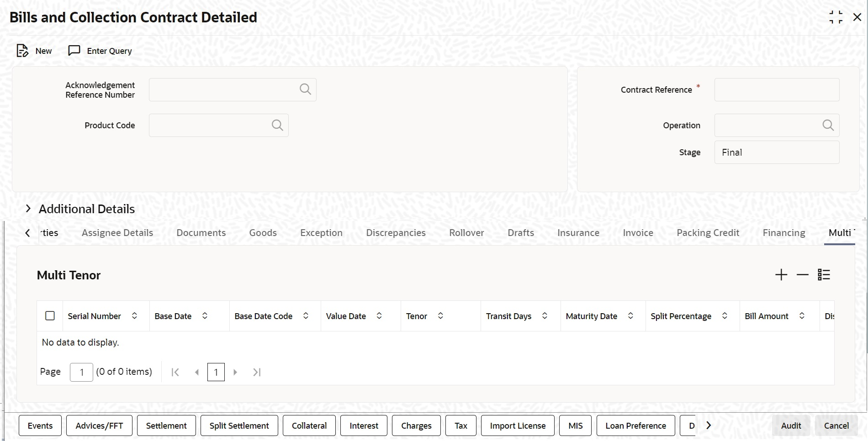Screen dimensions: 868x441
Task: Open single record view list icon
Action: (824, 275)
